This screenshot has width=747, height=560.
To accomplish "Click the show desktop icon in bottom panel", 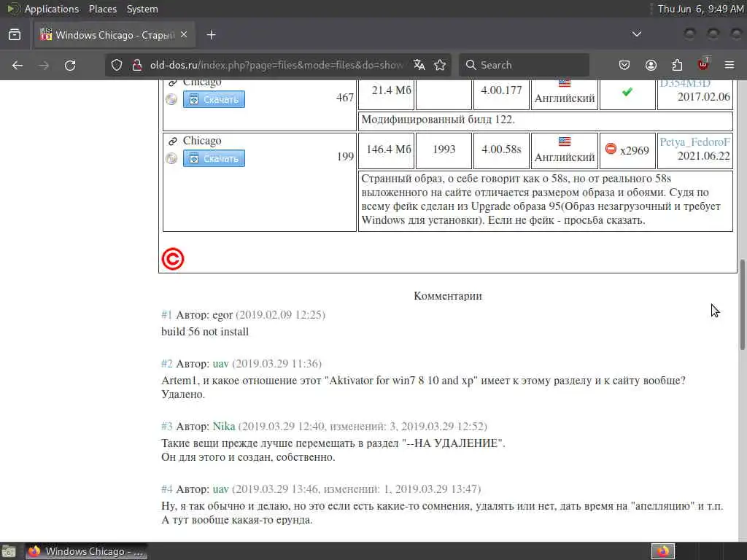I will coord(9,551).
